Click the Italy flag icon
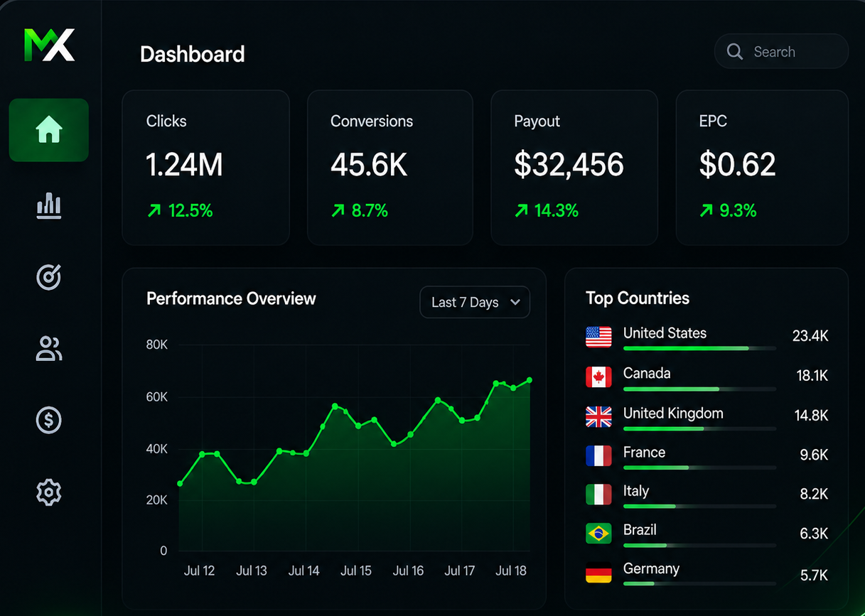The image size is (865, 616). pos(598,495)
